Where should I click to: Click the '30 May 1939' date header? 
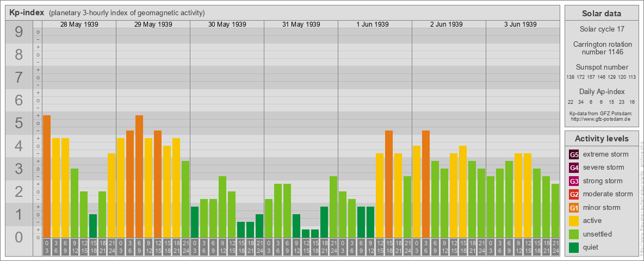click(227, 24)
